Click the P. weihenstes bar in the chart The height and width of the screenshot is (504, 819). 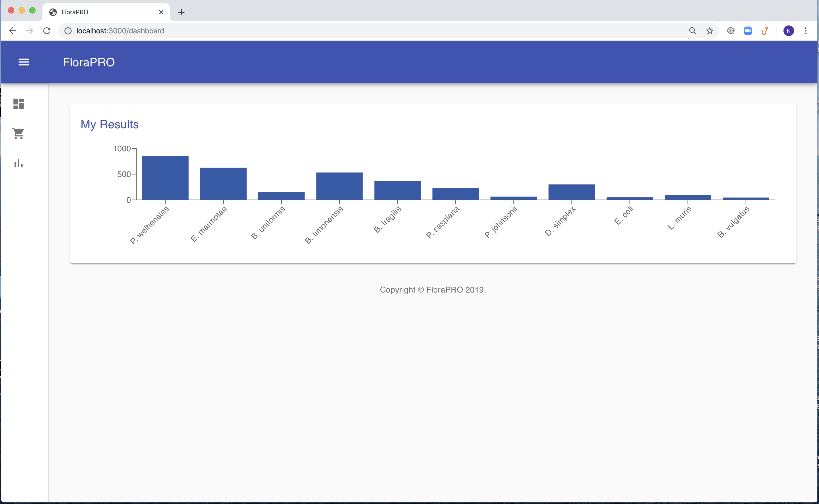coord(165,178)
